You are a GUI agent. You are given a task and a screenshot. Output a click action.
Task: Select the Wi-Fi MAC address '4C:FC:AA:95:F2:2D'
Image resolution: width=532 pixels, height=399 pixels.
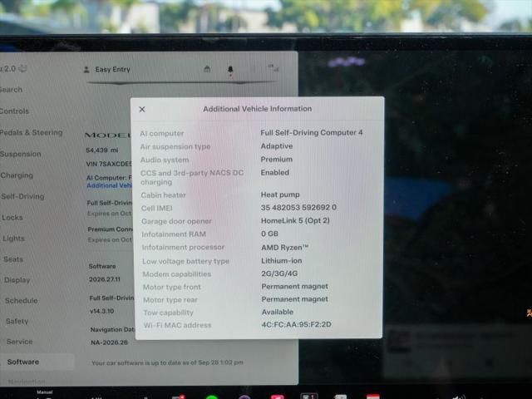(x=297, y=325)
